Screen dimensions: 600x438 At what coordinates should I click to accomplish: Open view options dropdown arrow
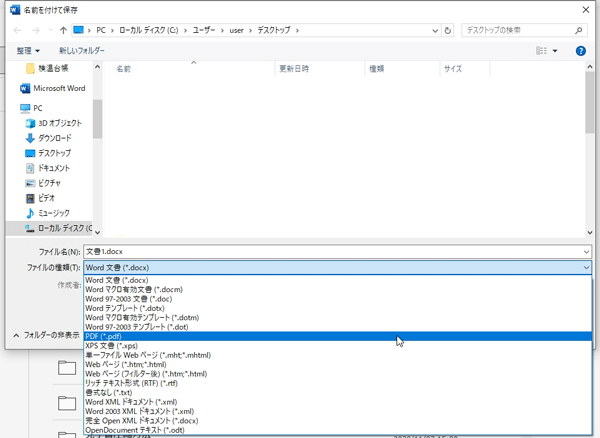pos(555,51)
